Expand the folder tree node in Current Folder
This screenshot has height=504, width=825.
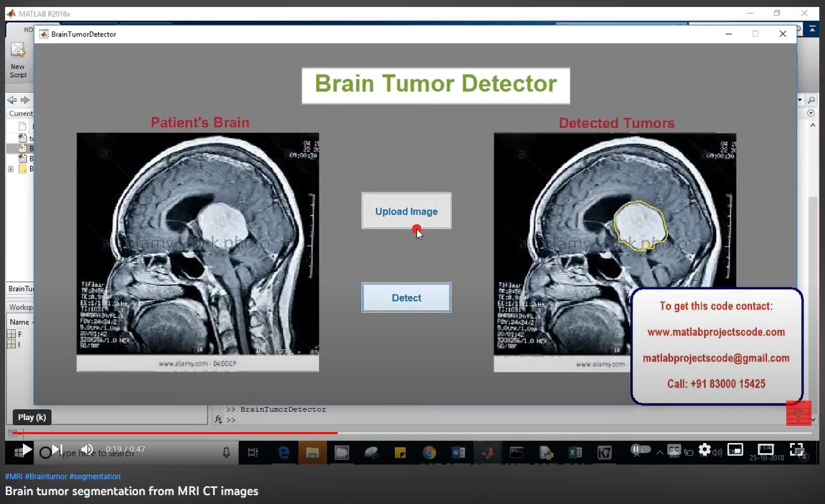tap(10, 169)
